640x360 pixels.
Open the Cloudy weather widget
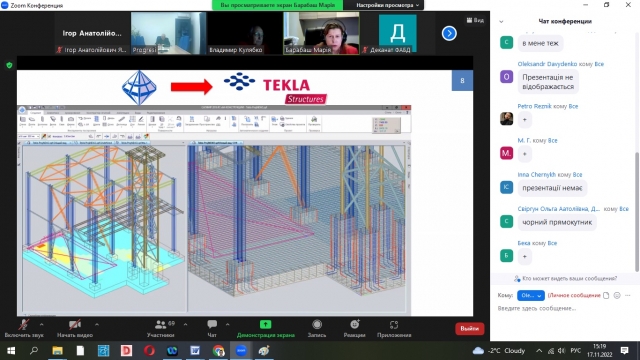click(x=499, y=351)
